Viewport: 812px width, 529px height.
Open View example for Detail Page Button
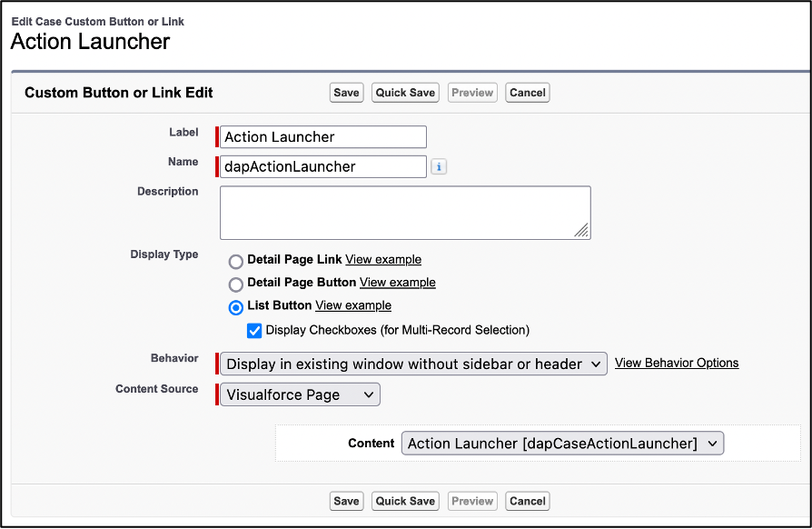(x=398, y=283)
